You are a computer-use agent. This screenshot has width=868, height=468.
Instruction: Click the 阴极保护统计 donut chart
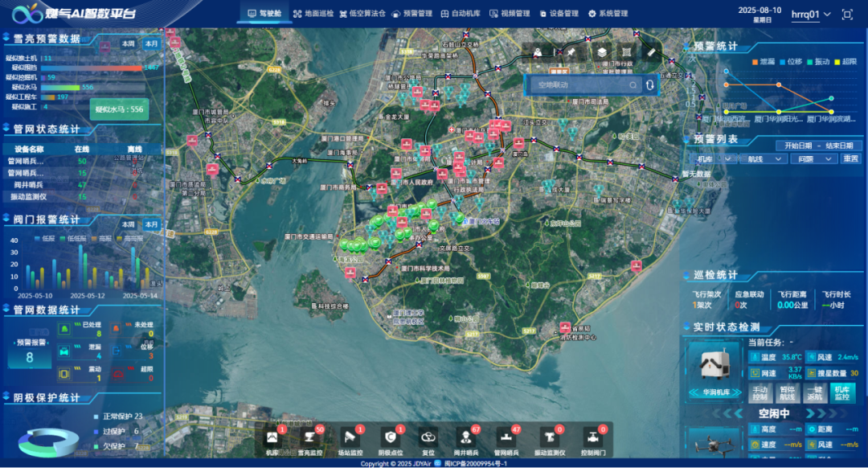[x=48, y=442]
